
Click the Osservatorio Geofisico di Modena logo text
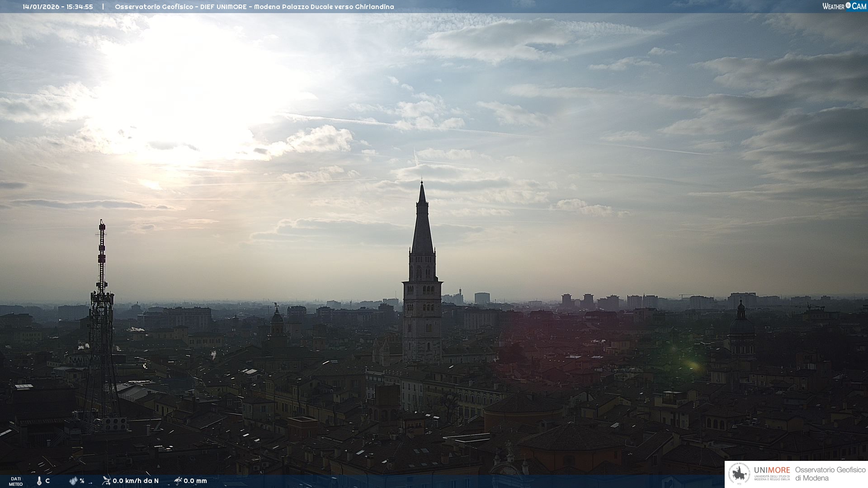(x=830, y=474)
